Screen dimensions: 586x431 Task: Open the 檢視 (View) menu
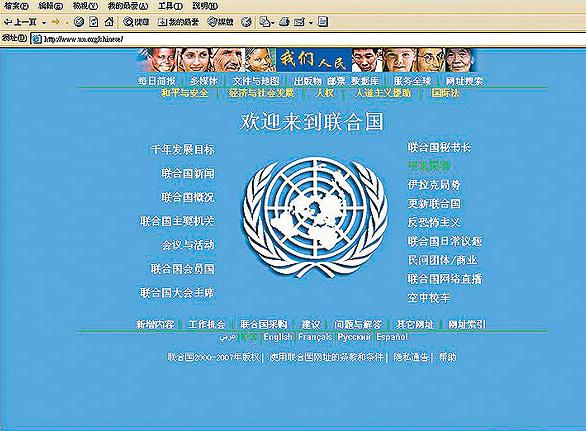[x=85, y=6]
